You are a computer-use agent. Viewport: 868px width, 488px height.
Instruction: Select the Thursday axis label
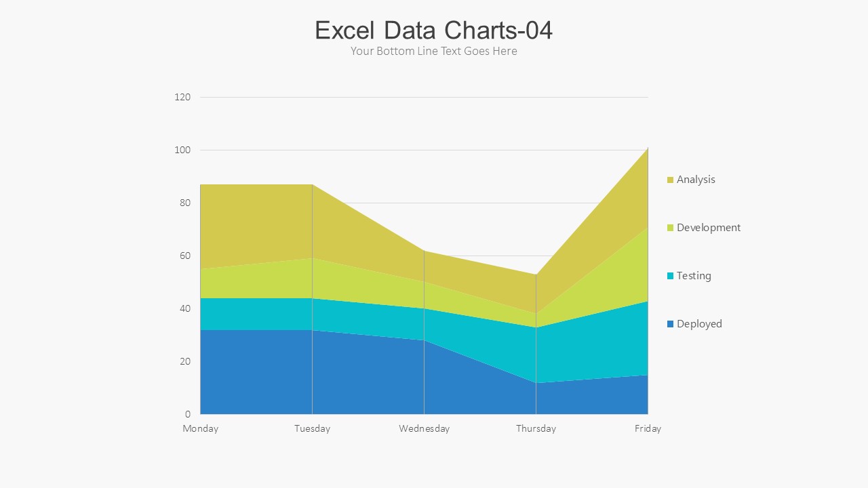click(536, 428)
